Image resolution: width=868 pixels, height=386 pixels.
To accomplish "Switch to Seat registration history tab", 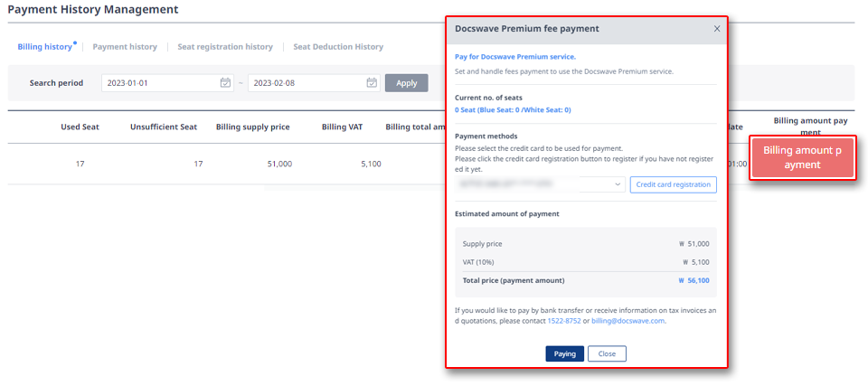I will click(225, 47).
